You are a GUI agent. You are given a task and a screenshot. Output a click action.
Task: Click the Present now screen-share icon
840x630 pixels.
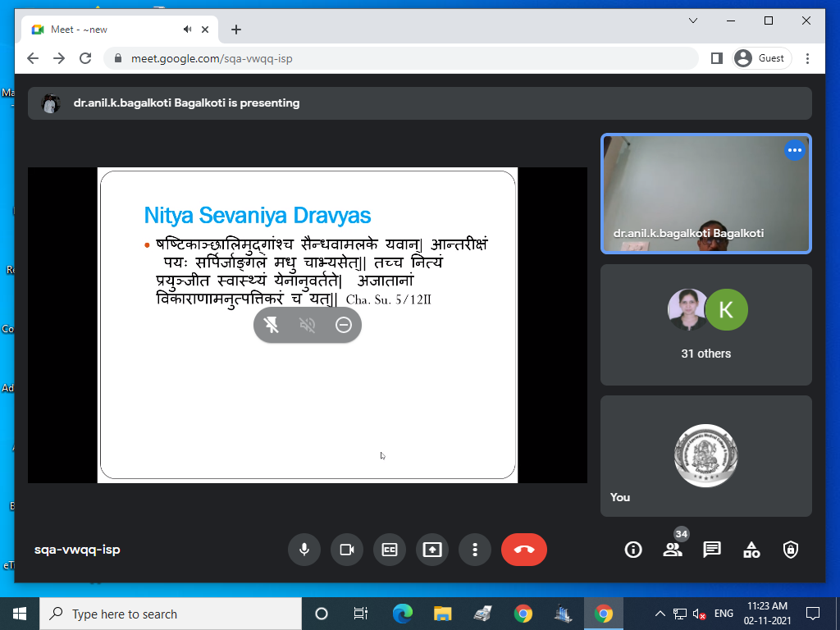432,550
